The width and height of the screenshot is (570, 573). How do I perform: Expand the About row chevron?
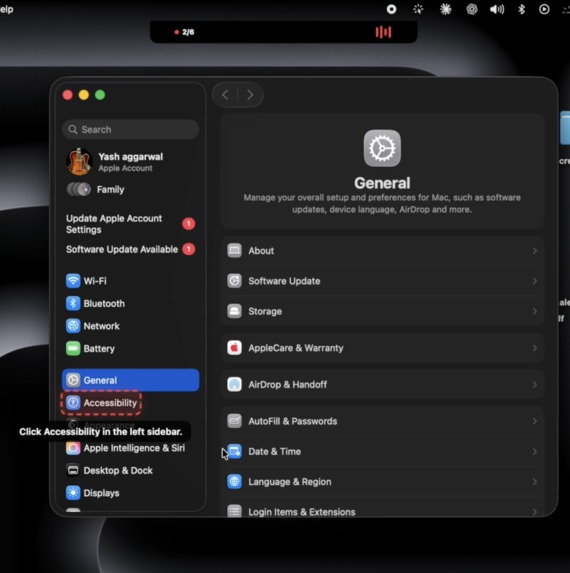click(x=535, y=251)
